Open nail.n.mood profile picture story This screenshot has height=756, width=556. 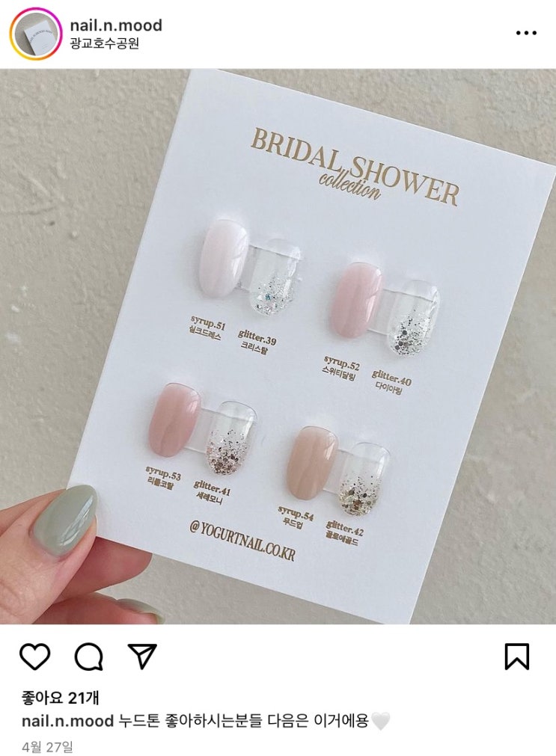tap(36, 34)
